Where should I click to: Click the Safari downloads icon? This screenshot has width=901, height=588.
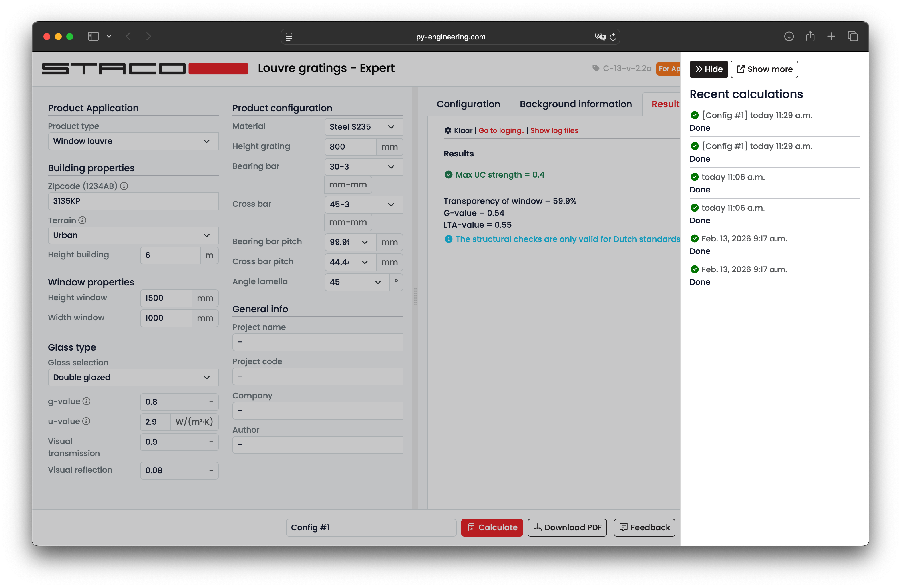[789, 36]
